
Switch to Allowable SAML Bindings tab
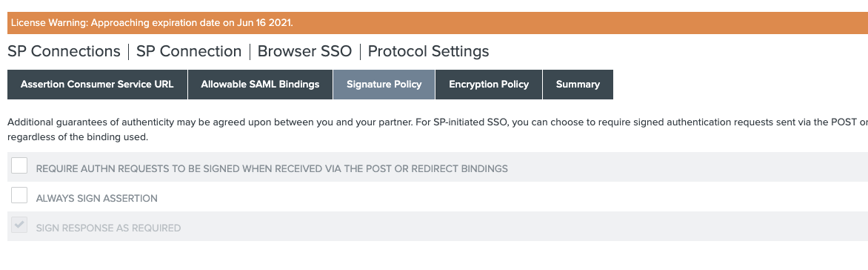pos(260,85)
